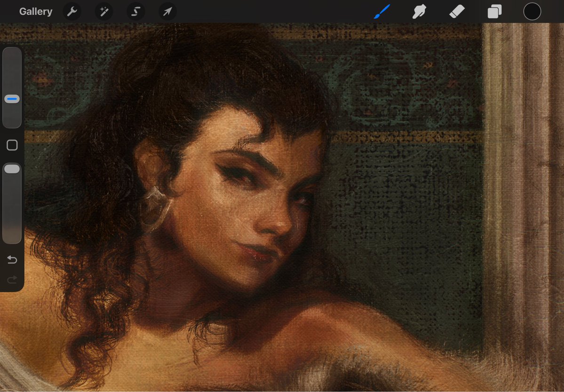
Task: Select the Eraser tool
Action: point(457,11)
